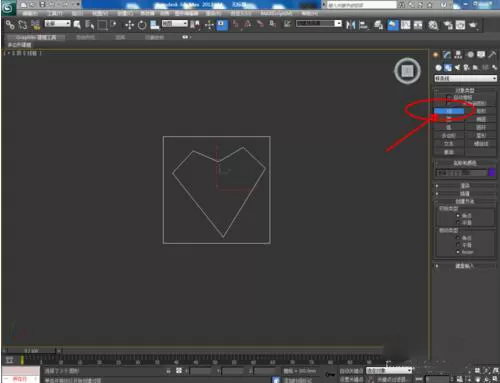Click the ViewCube in the viewport
This screenshot has height=383, width=500.
click(x=407, y=71)
